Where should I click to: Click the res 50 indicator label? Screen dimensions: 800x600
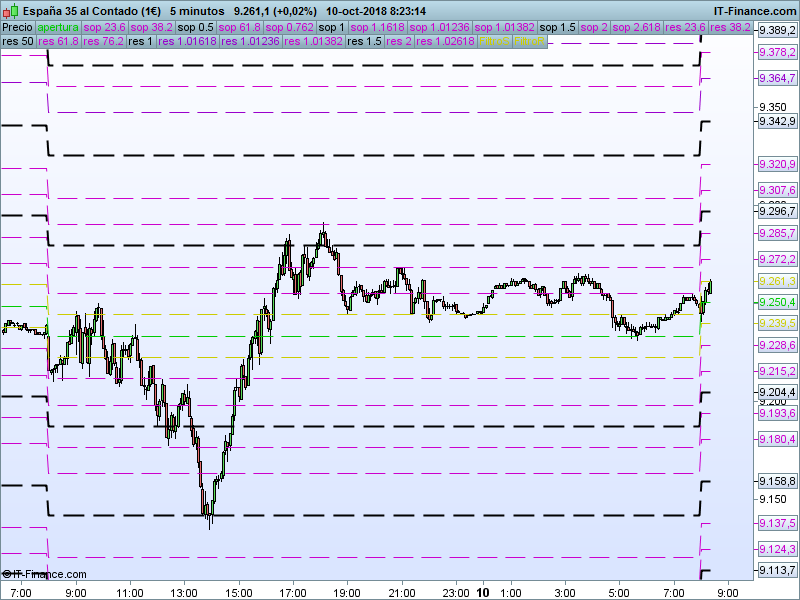coord(18,41)
